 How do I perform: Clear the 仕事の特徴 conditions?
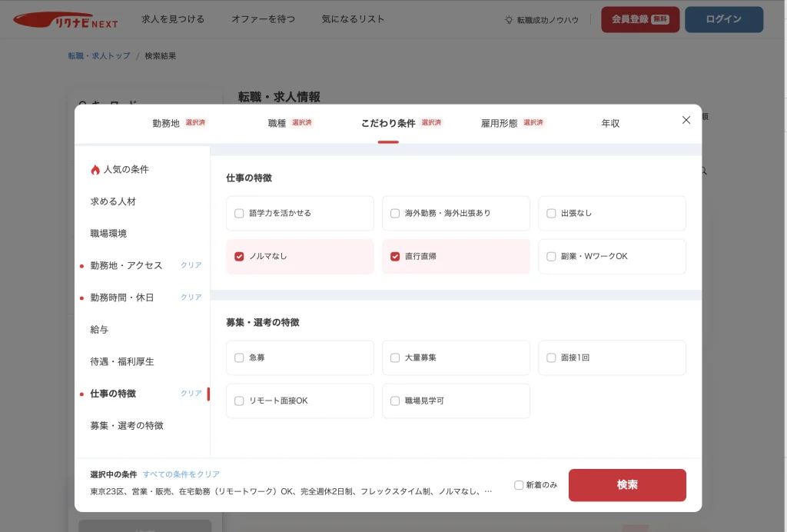(x=191, y=394)
